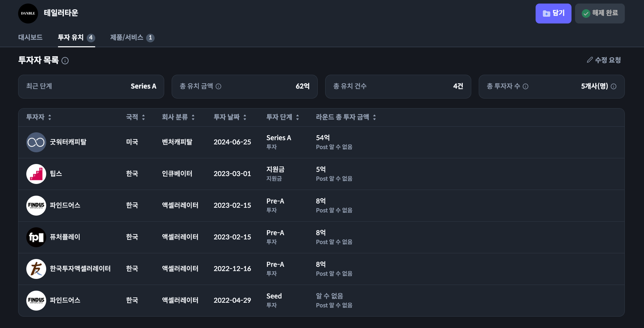The height and width of the screenshot is (328, 644).
Task: Click the 한국투자액셀러레이터 logo icon
Action: (36, 269)
